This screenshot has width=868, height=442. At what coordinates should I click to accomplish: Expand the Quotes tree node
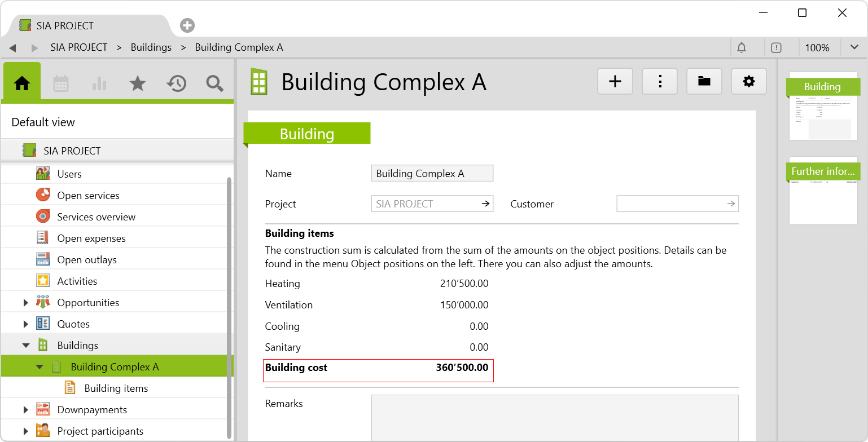[26, 324]
